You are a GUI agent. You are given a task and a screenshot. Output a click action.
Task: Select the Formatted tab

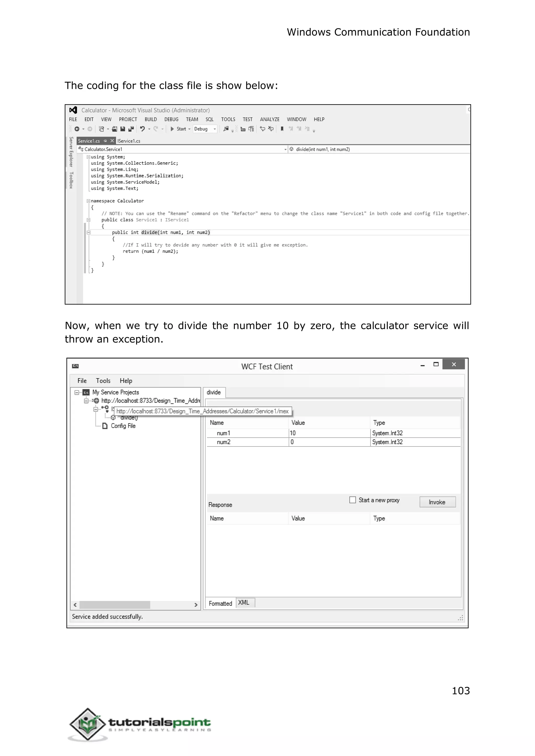[220, 603]
